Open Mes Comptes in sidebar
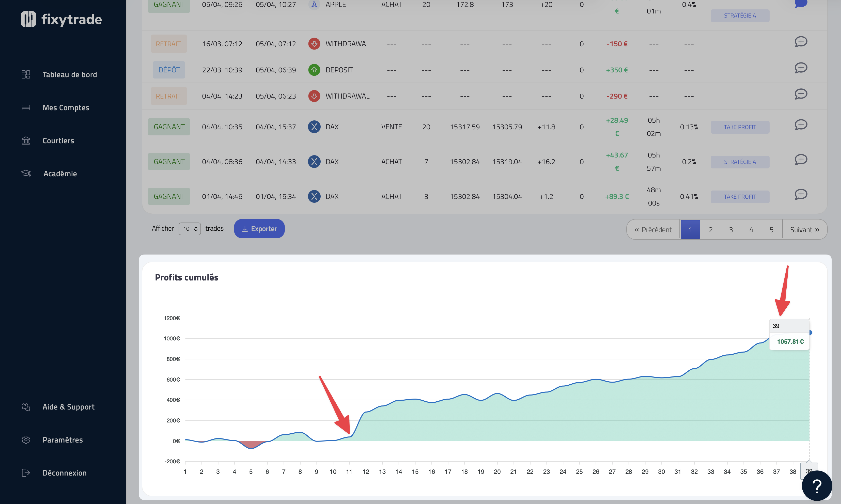Screen dimensions: 841x504 point(66,108)
